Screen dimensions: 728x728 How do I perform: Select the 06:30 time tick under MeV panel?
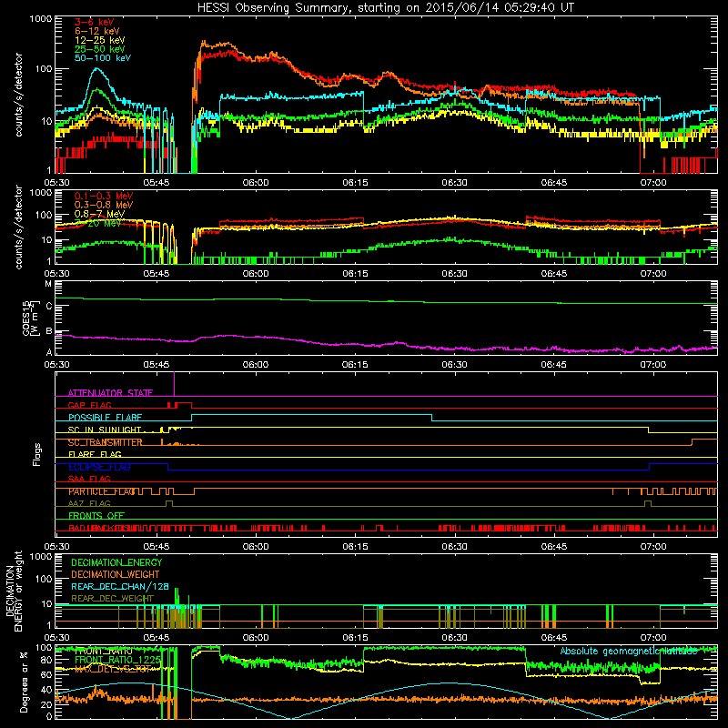454,274
